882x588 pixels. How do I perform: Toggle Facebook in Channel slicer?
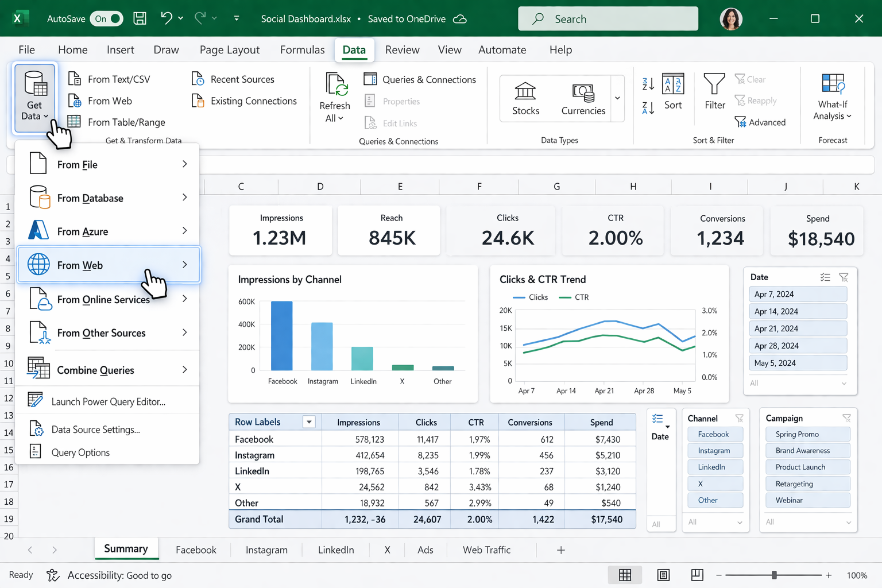(x=715, y=435)
